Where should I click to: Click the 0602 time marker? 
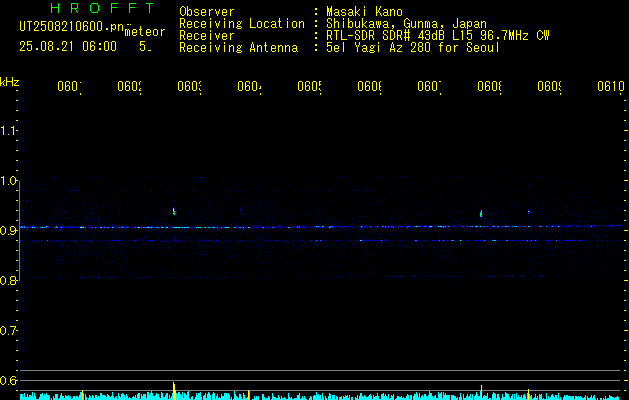click(130, 86)
